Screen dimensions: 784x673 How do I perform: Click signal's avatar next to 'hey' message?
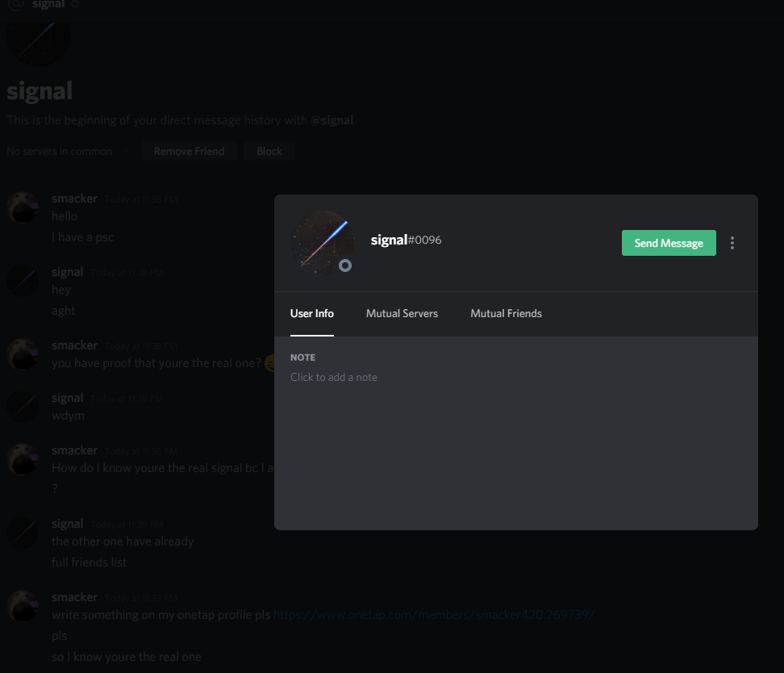coord(23,280)
